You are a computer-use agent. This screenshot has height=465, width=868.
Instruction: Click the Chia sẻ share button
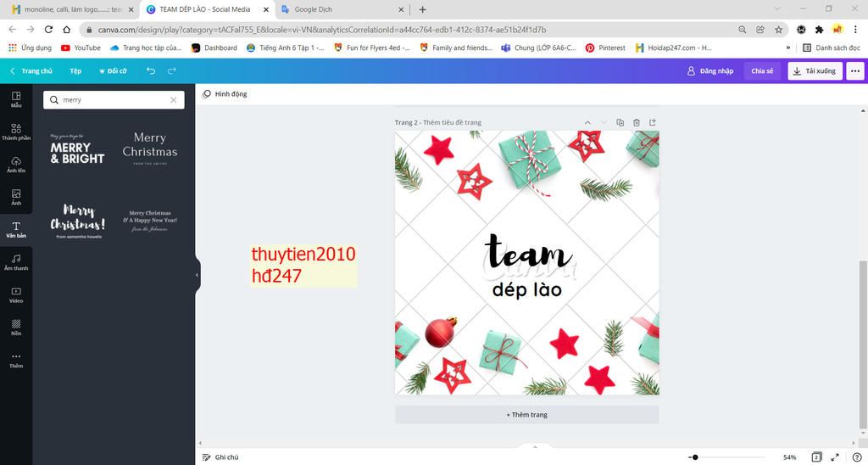tap(762, 71)
